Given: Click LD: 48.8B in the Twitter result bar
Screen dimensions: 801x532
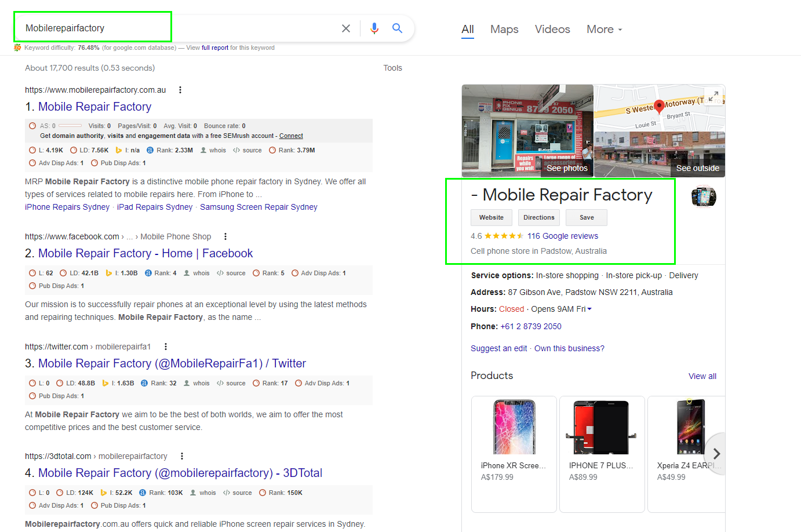Looking at the screenshot, I should [x=76, y=383].
